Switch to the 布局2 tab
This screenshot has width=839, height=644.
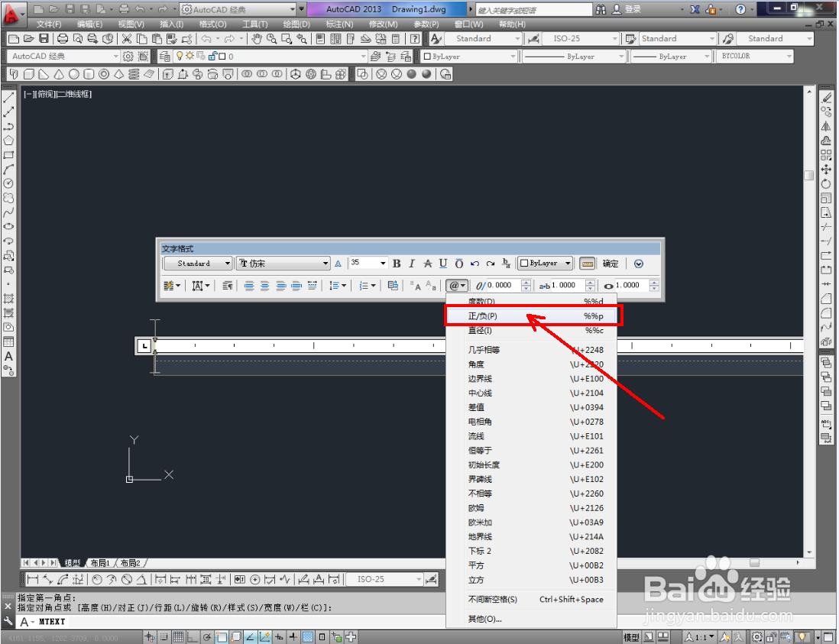coord(131,563)
